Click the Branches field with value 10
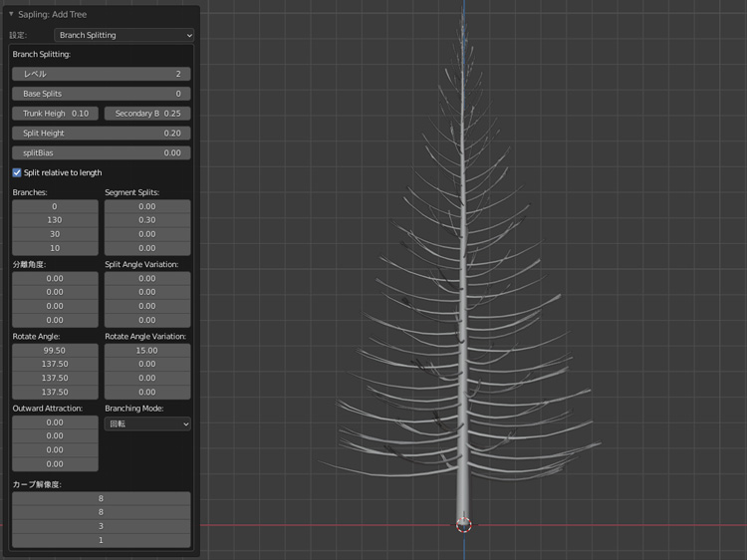Viewport: 747px width, 560px height. [x=55, y=248]
